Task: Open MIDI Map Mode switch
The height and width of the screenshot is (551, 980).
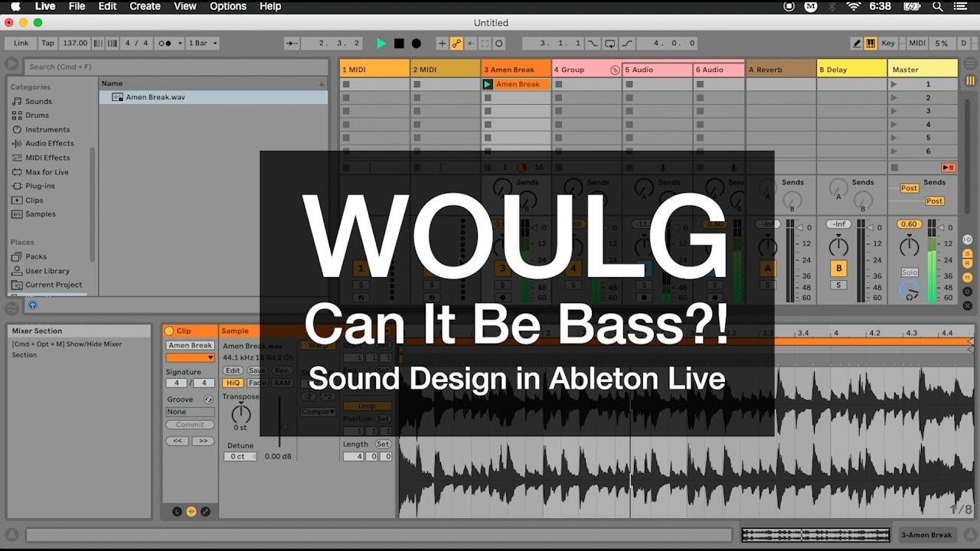Action: click(x=916, y=44)
